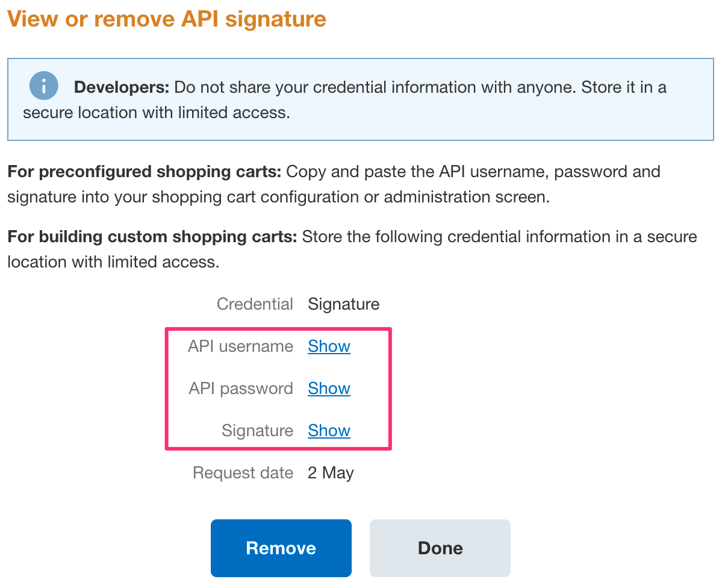Click the Remove button to delete the signature
Screen dimensions: 719x588
281,548
